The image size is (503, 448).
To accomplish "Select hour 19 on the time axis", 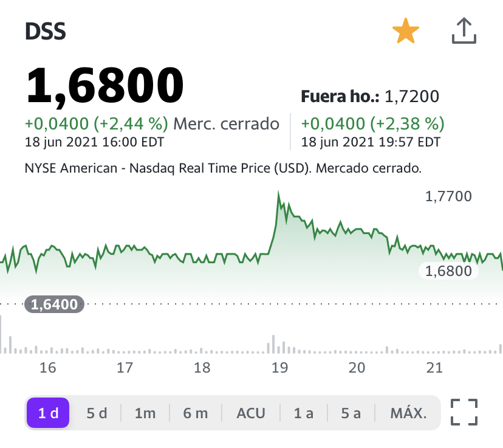I will pos(279,367).
